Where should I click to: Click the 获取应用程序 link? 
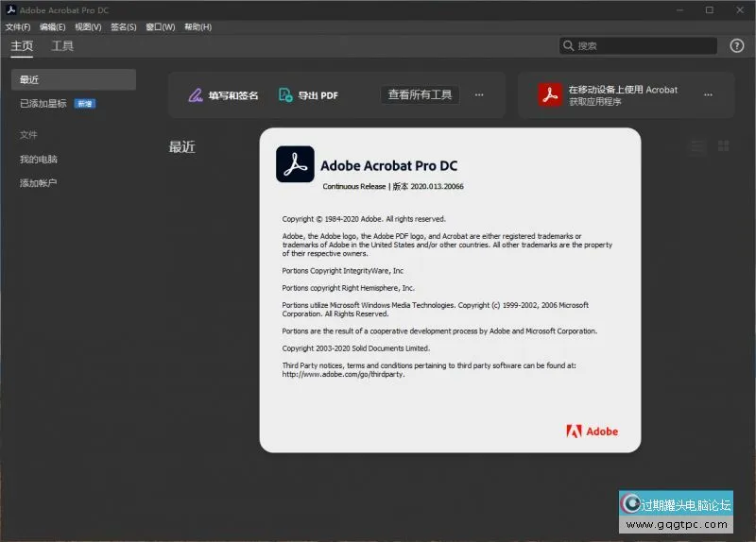coord(595,102)
